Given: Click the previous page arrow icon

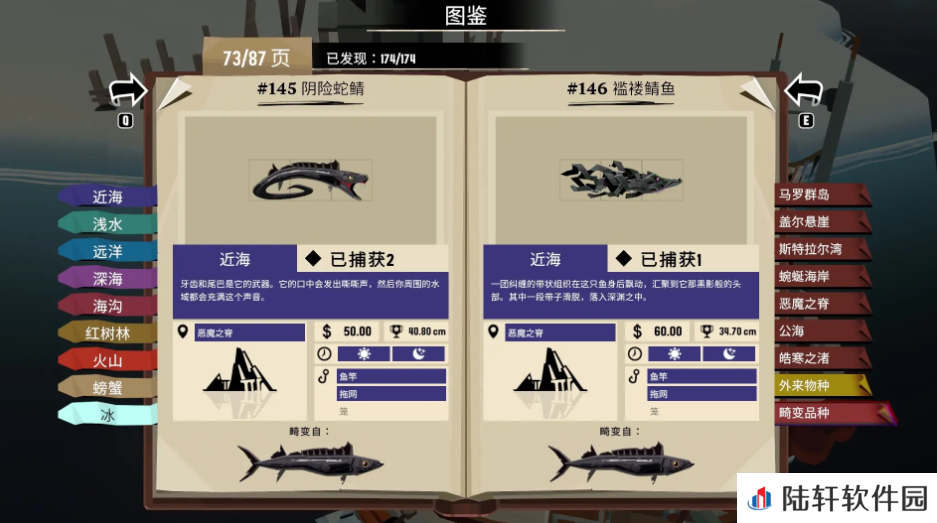Looking at the screenshot, I should tap(127, 91).
